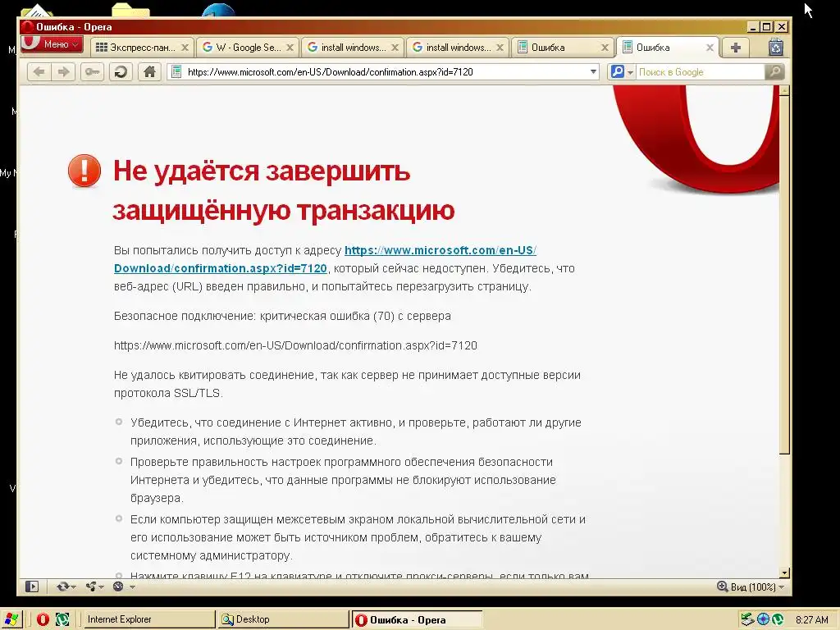Open a new tab with plus button

coord(736,48)
